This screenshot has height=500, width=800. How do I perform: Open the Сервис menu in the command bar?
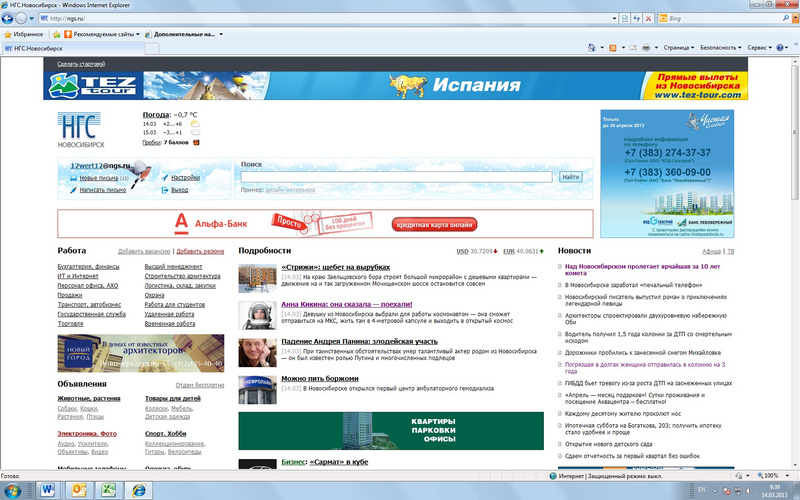[759, 47]
